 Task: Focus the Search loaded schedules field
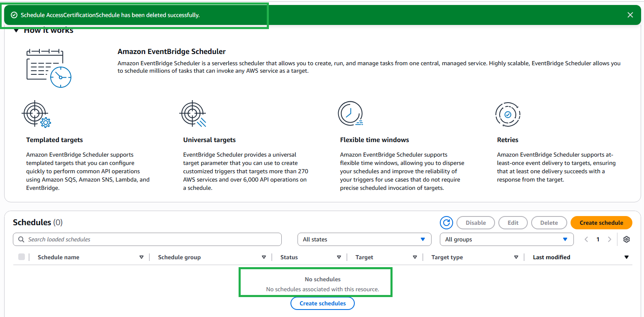(147, 239)
